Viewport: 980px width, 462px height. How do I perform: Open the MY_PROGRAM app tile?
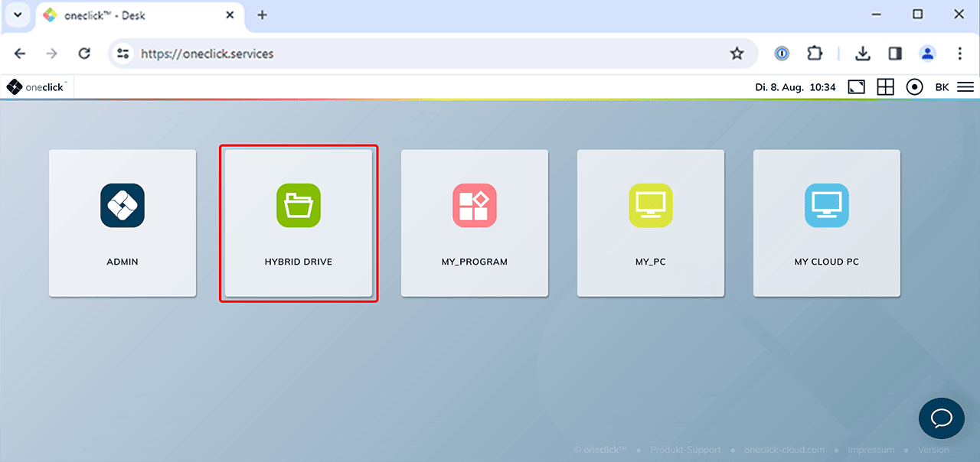point(475,223)
